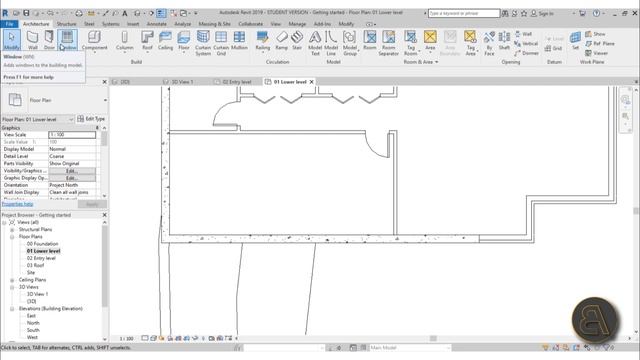Open the North elevation view

33,323
